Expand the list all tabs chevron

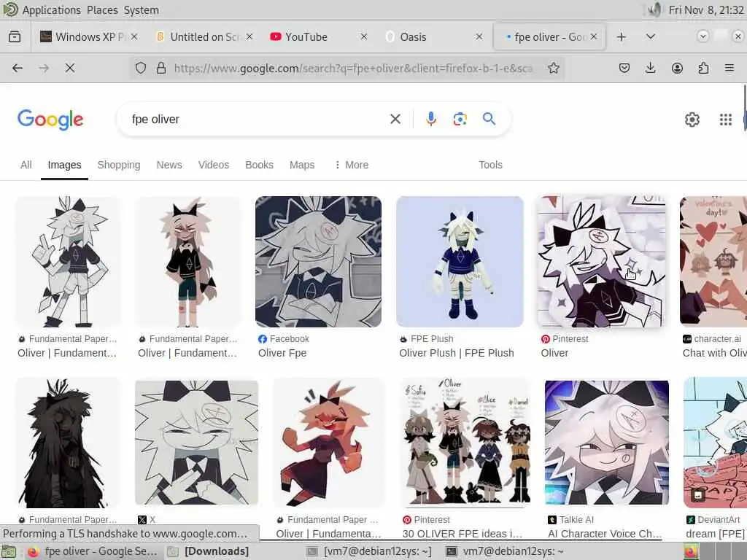coord(650,36)
